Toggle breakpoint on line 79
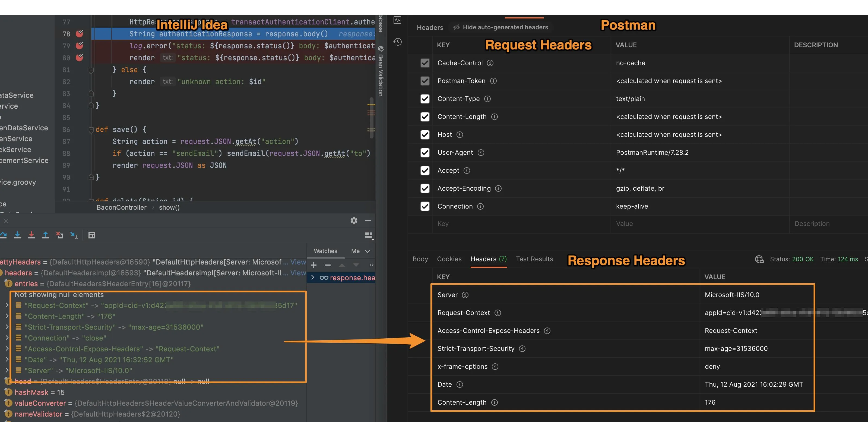Viewport: 868px width, 422px height. (x=80, y=46)
